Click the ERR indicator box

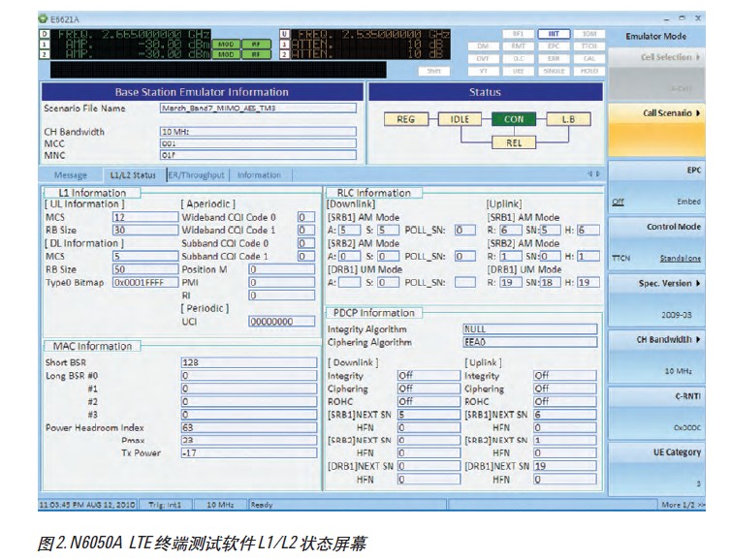(x=554, y=59)
